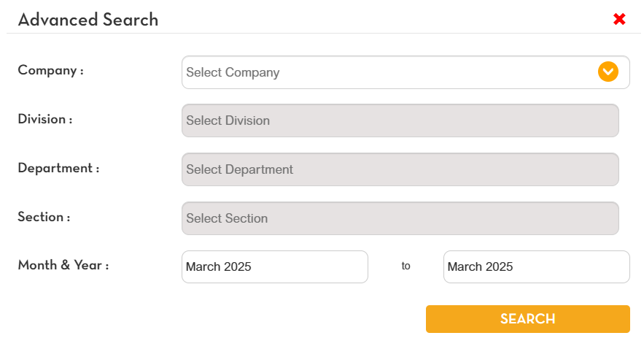Click the Division label
Viewport: 644px width, 349px height.
[44, 119]
